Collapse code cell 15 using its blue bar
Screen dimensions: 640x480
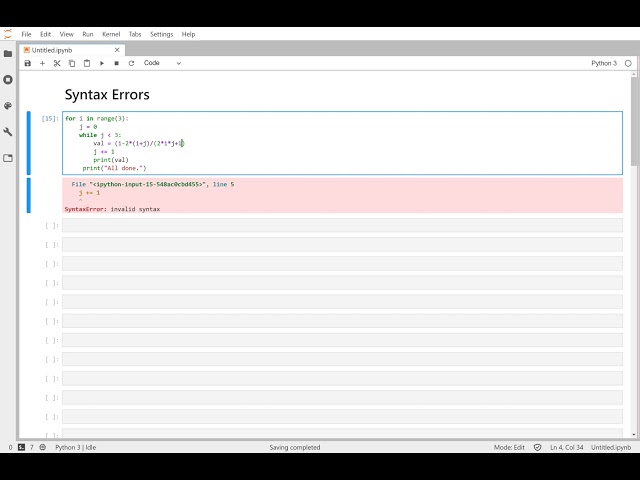coord(29,143)
